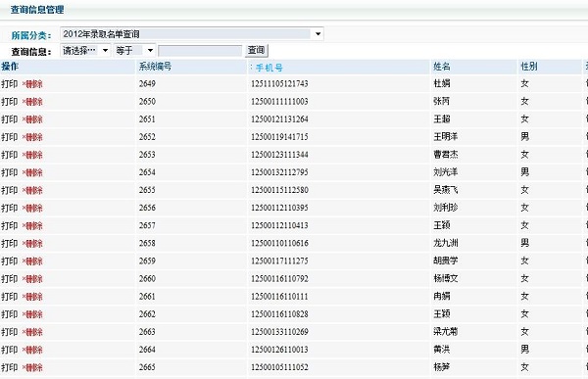The image size is (588, 379).
Task: Click the 姓名 column header
Action: (442, 67)
